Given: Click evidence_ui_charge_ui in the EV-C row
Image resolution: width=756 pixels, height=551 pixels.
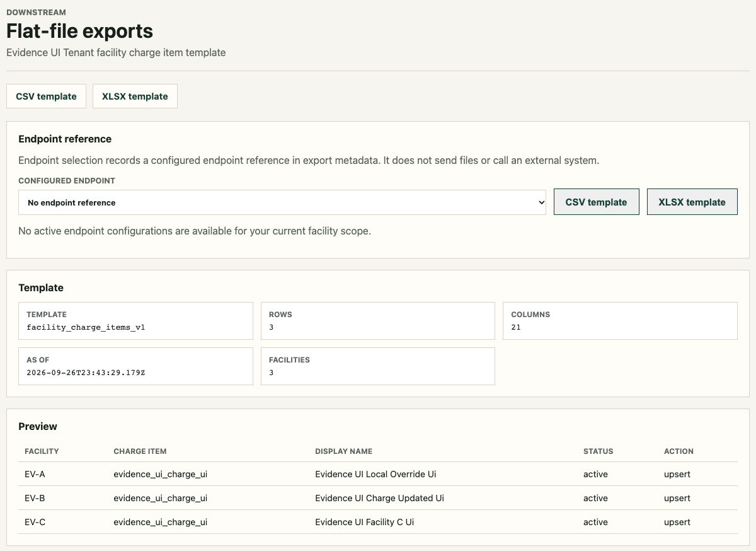Looking at the screenshot, I should tap(160, 522).
